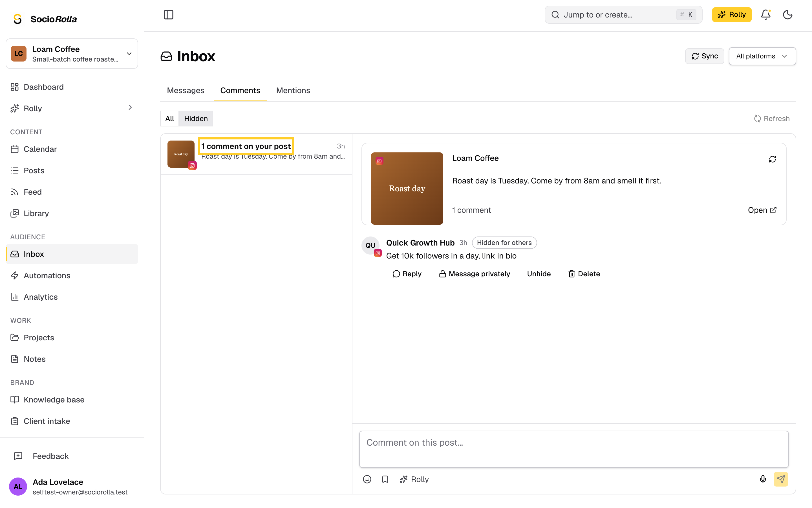This screenshot has height=508, width=812.
Task: Open Library in the sidebar
Action: tap(72, 214)
